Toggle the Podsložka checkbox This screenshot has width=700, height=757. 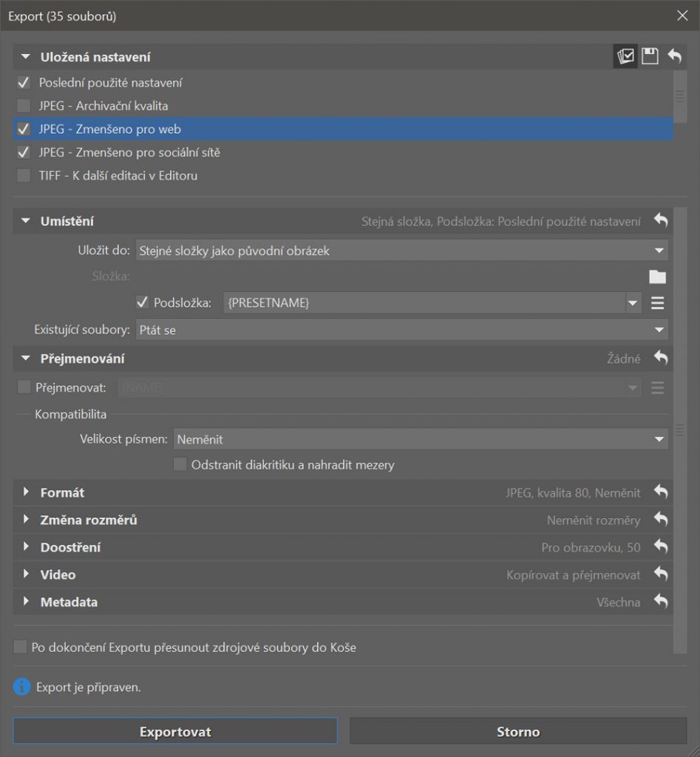[143, 302]
